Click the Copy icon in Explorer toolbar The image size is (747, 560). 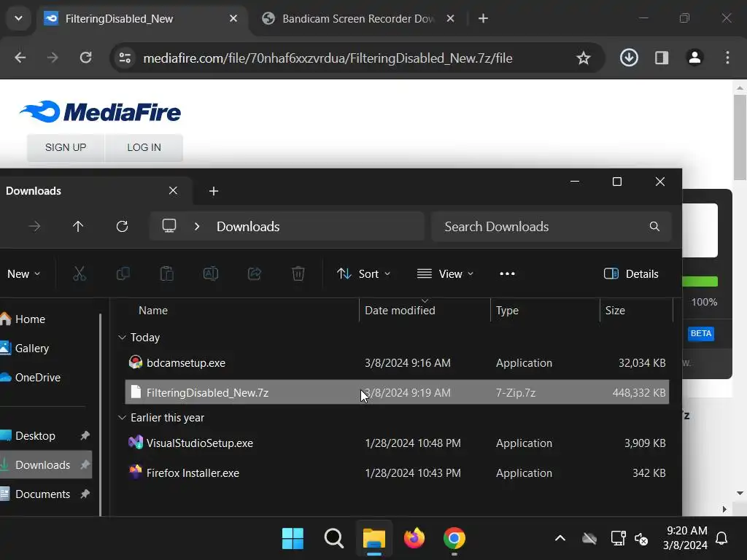point(123,274)
